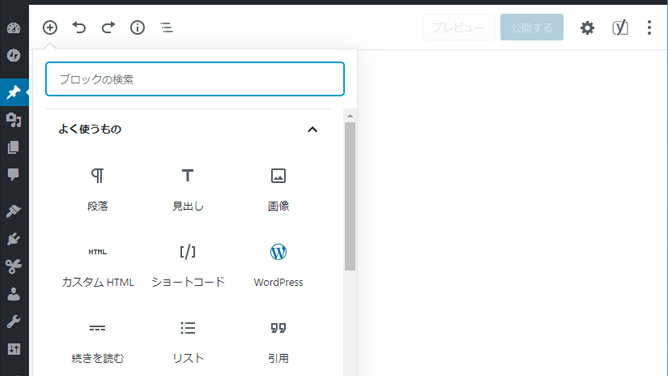Focus the ブロックの検索 search field
This screenshot has height=376, width=668.
[195, 79]
